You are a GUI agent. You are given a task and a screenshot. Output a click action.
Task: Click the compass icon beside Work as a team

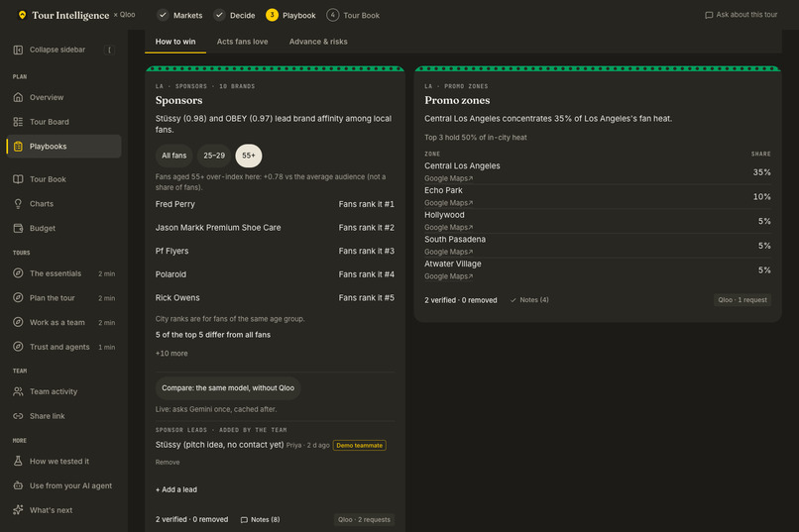[18, 322]
